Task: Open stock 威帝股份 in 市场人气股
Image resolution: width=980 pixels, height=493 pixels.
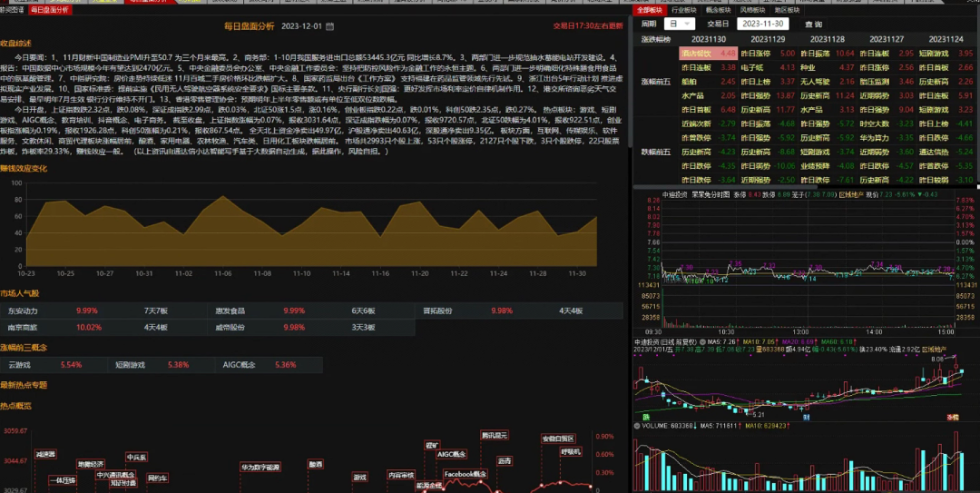Action: point(230,327)
